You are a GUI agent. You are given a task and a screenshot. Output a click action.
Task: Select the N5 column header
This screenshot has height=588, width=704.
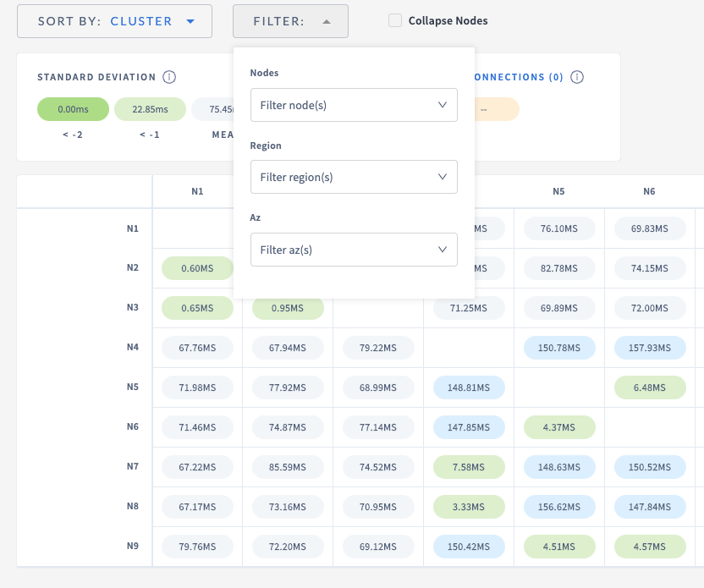[x=559, y=191]
